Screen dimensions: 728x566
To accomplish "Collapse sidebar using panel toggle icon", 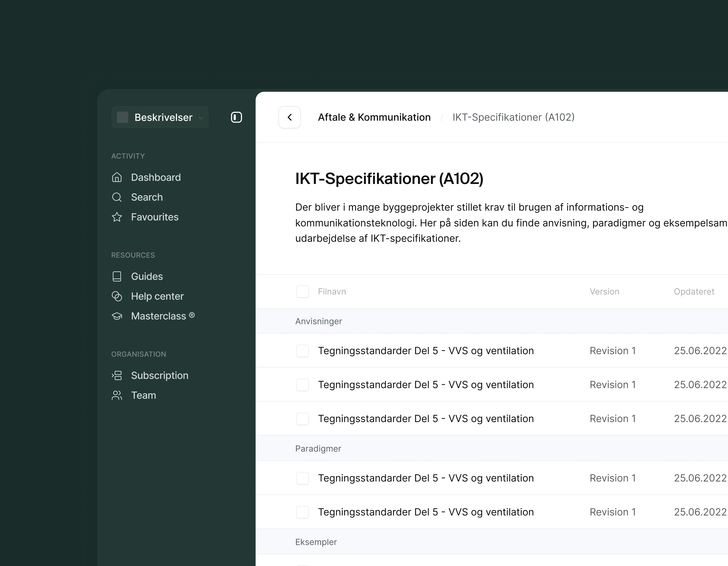I will click(236, 117).
